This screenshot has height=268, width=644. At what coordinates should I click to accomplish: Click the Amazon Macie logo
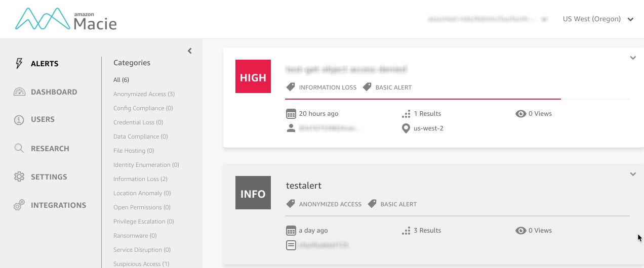(66, 19)
